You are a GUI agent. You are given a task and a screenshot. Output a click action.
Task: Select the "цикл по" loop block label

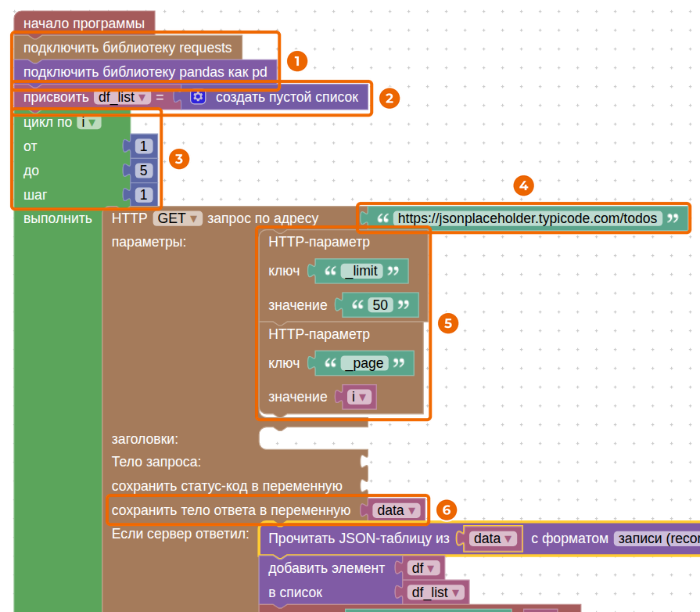(x=48, y=122)
